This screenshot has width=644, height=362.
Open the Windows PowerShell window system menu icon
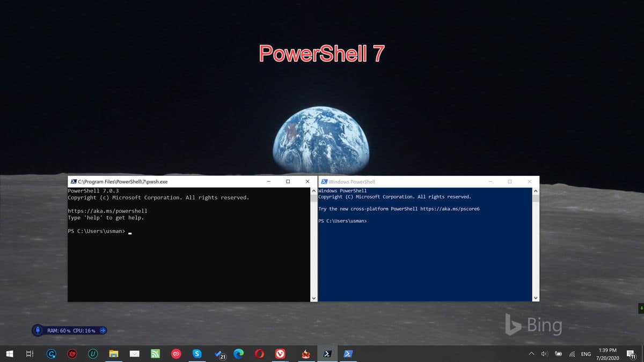pyautogui.click(x=324, y=182)
